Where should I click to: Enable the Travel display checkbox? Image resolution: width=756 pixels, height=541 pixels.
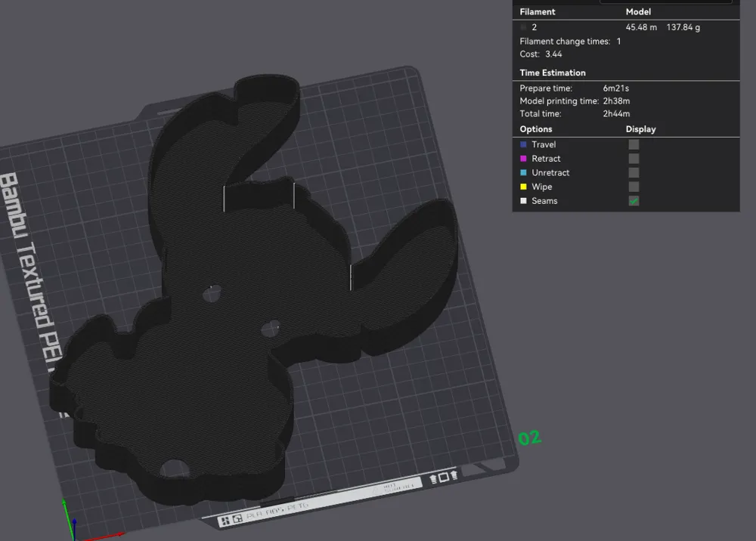633,144
